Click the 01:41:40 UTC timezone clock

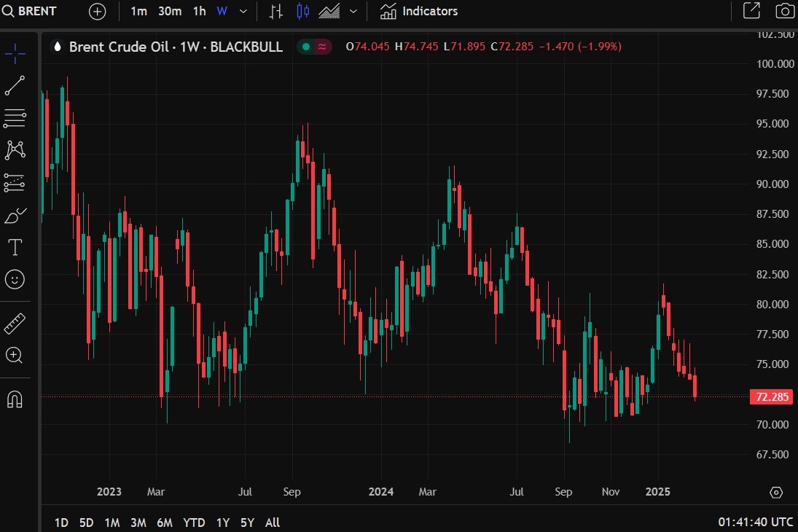pos(755,523)
